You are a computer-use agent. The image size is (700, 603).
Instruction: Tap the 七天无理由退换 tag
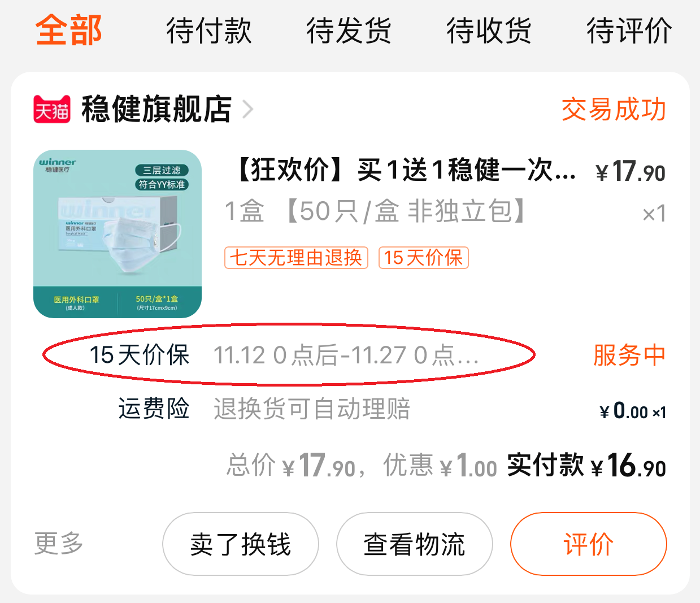296,258
